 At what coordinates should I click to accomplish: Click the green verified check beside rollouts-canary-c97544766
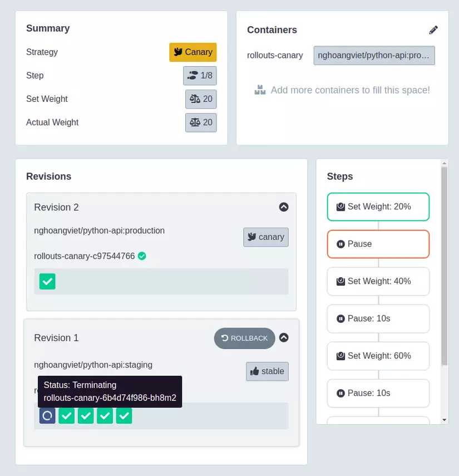point(142,256)
